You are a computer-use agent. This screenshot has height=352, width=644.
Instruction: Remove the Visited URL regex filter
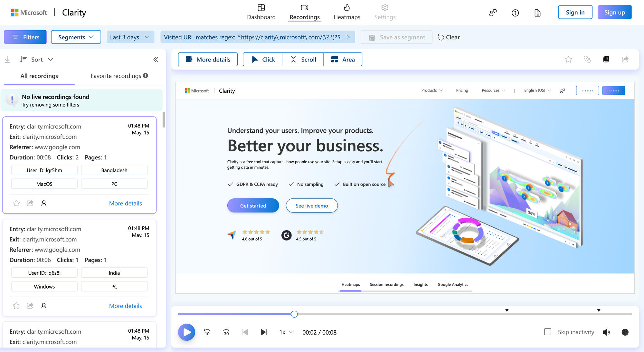pyautogui.click(x=348, y=37)
